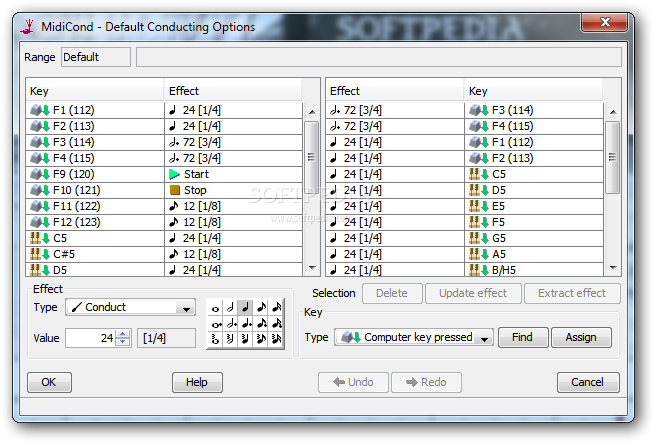Increase Value with the up spinner arrow
The image size is (655, 443).
coord(123,334)
